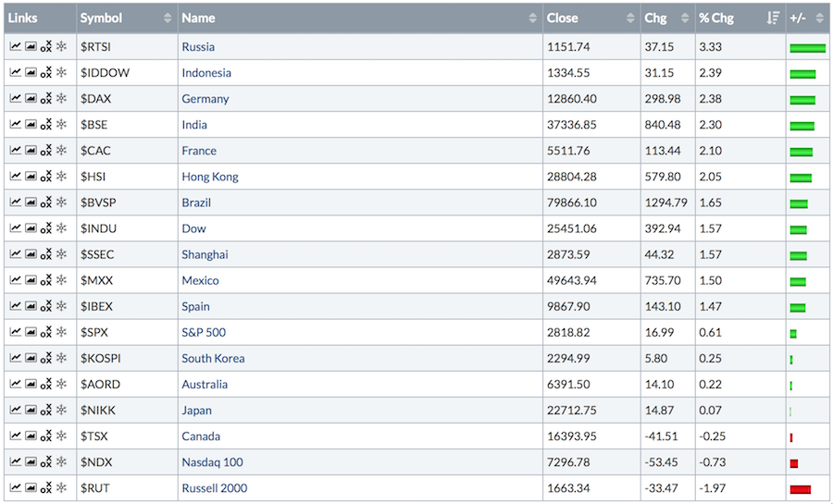Open the seasonality snowflake icon for Brazil

click(x=61, y=203)
